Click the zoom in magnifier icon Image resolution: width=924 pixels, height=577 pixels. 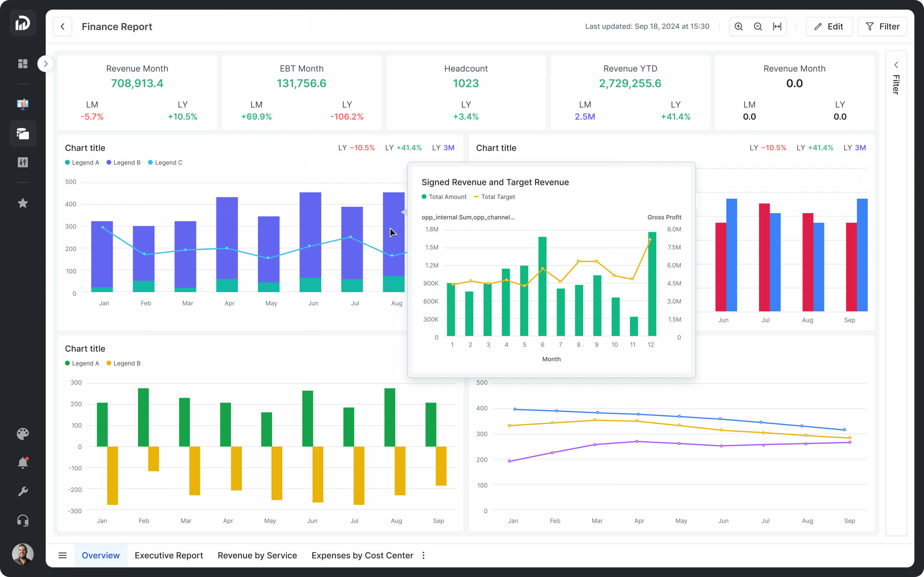tap(738, 26)
